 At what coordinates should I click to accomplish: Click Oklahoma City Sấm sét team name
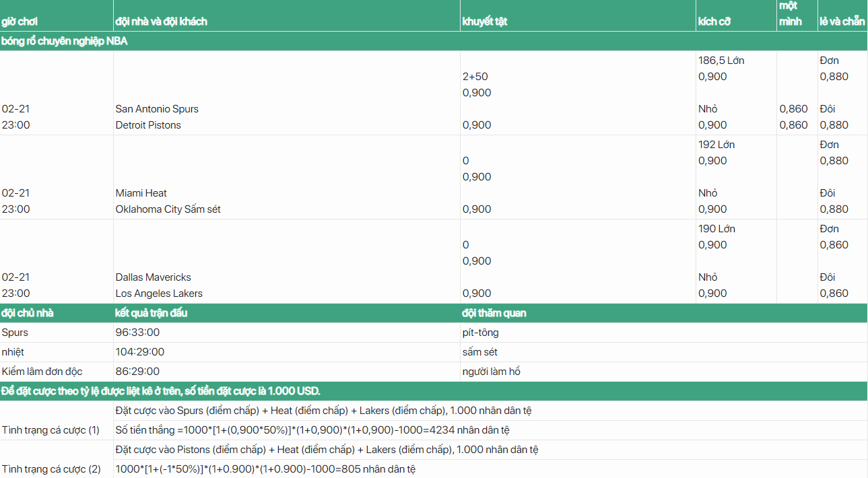tap(168, 209)
